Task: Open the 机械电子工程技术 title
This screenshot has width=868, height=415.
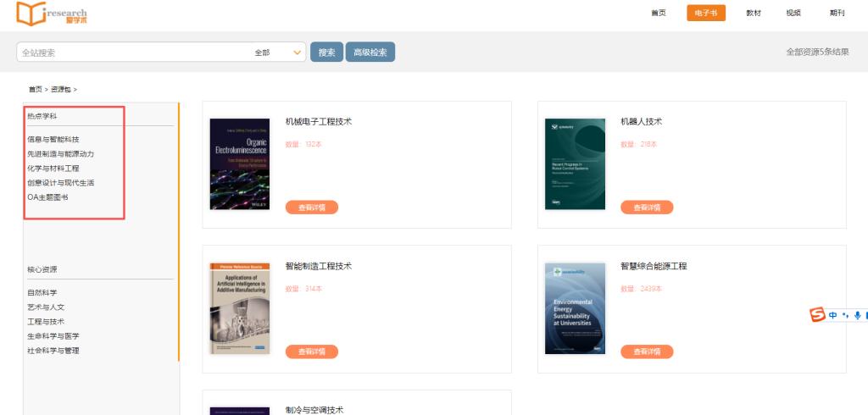Action: point(319,122)
